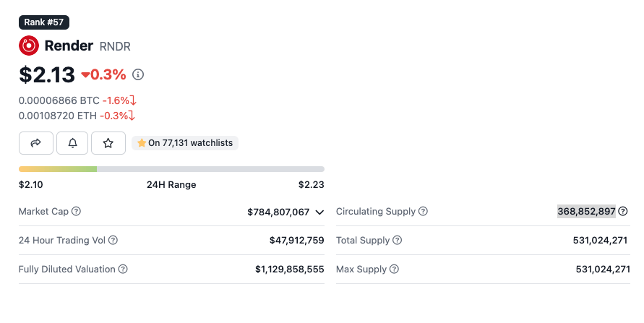The image size is (644, 323).
Task: Click the BTC price -1.6% arrow
Action: pos(133,100)
